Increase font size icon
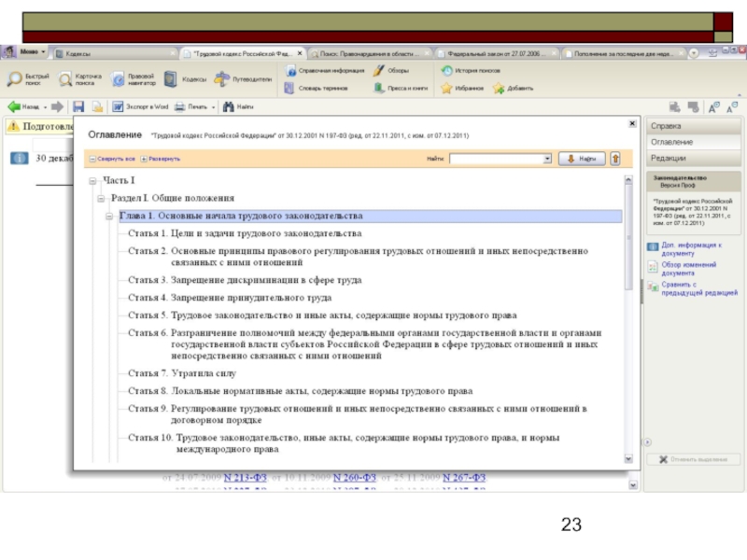 click(713, 107)
